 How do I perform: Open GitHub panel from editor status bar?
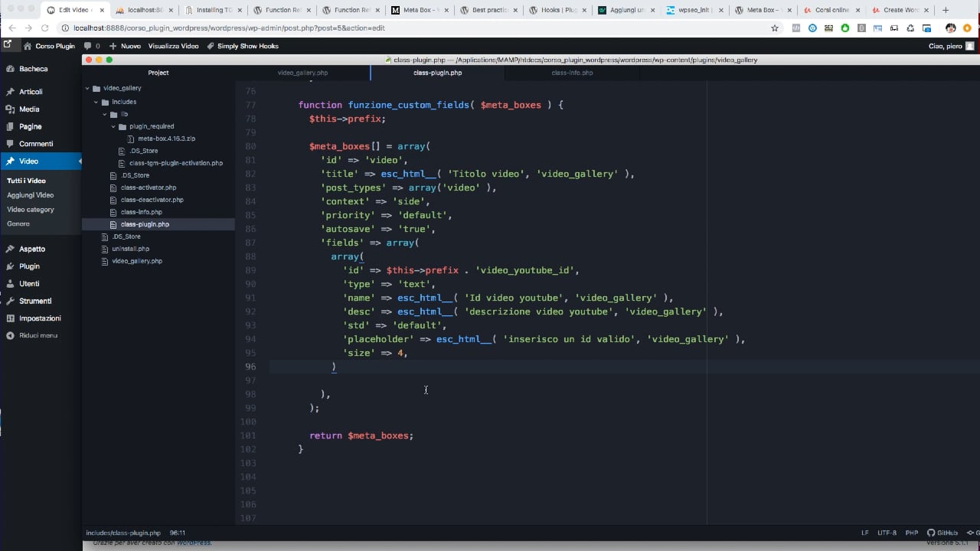(x=942, y=533)
